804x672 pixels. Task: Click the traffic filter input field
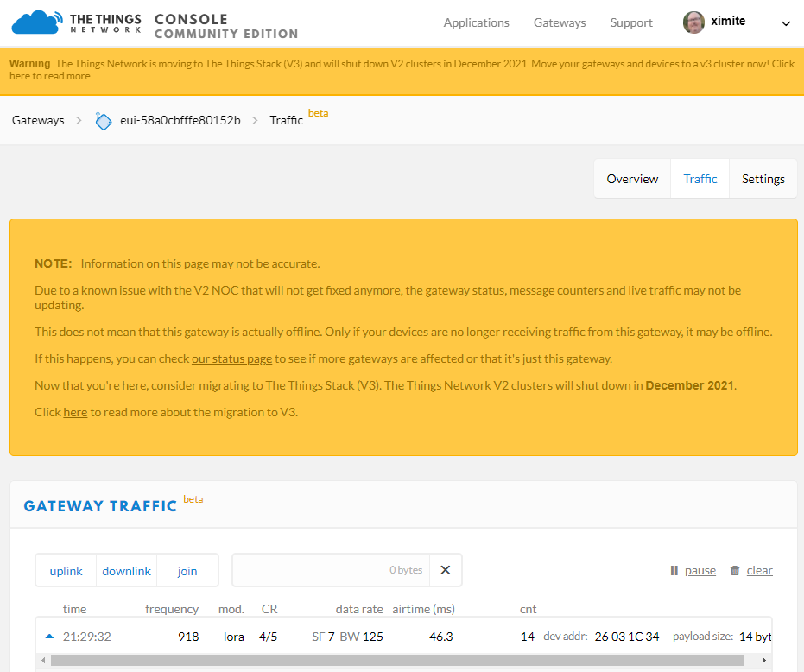point(331,570)
